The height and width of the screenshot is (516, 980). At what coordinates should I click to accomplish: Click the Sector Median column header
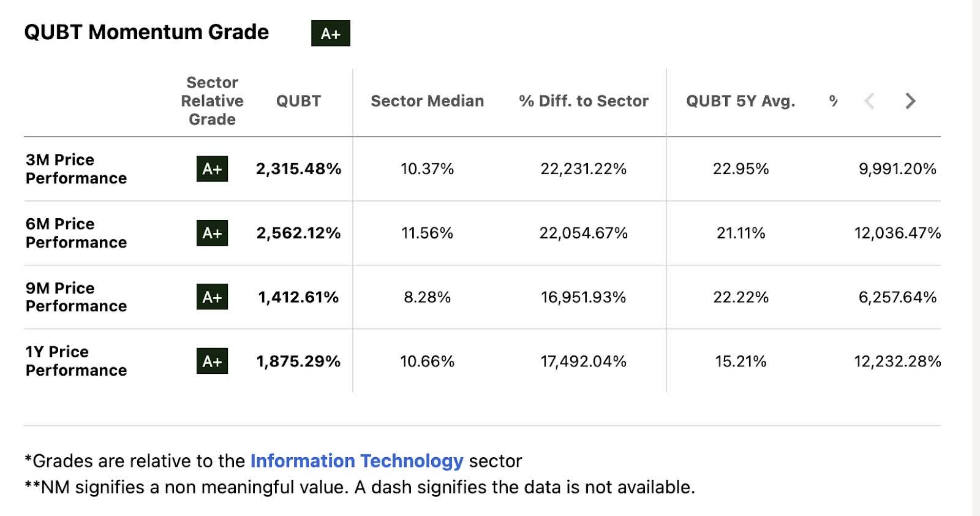click(x=427, y=101)
